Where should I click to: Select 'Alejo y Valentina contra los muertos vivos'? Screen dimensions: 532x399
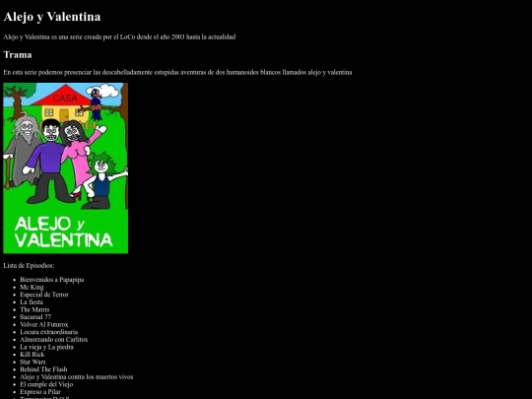(x=77, y=376)
